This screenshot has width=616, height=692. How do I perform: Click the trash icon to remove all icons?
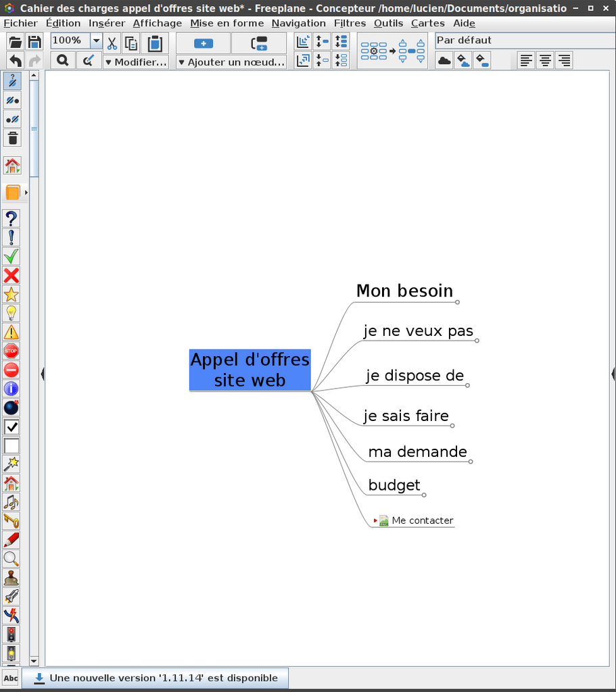(12, 138)
